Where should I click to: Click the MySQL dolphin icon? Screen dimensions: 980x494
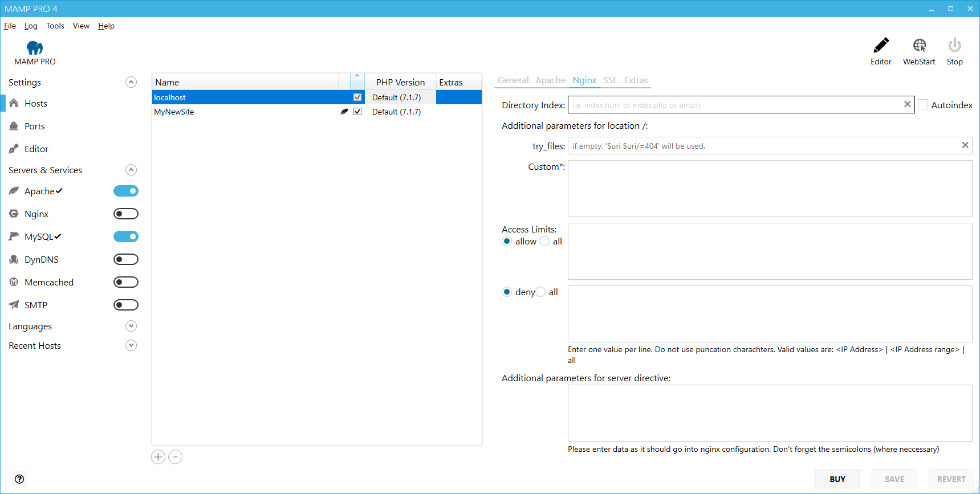pyautogui.click(x=14, y=236)
